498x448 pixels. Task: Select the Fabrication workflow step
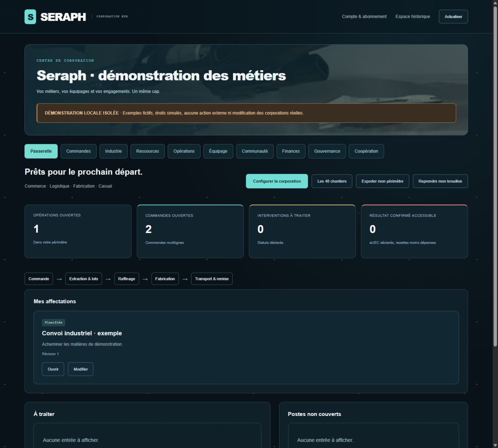[165, 279]
